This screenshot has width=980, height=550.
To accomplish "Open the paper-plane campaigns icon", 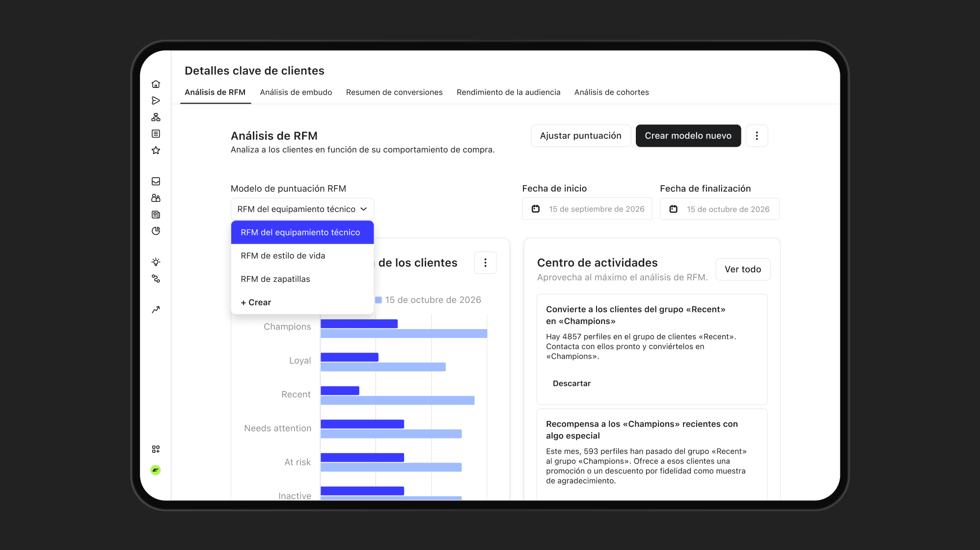I will [156, 101].
